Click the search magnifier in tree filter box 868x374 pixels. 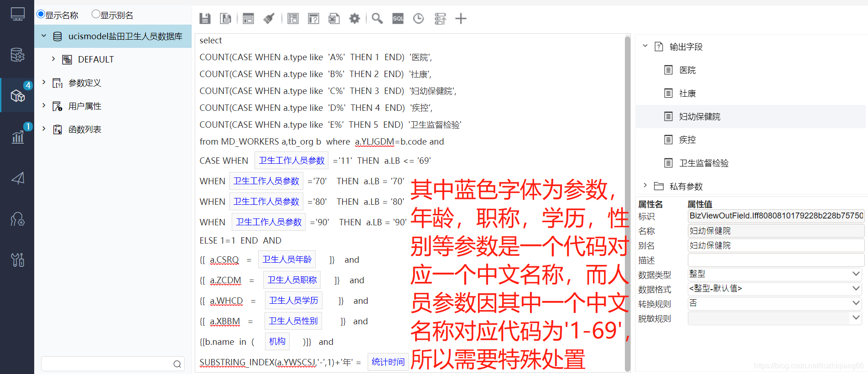pyautogui.click(x=177, y=364)
